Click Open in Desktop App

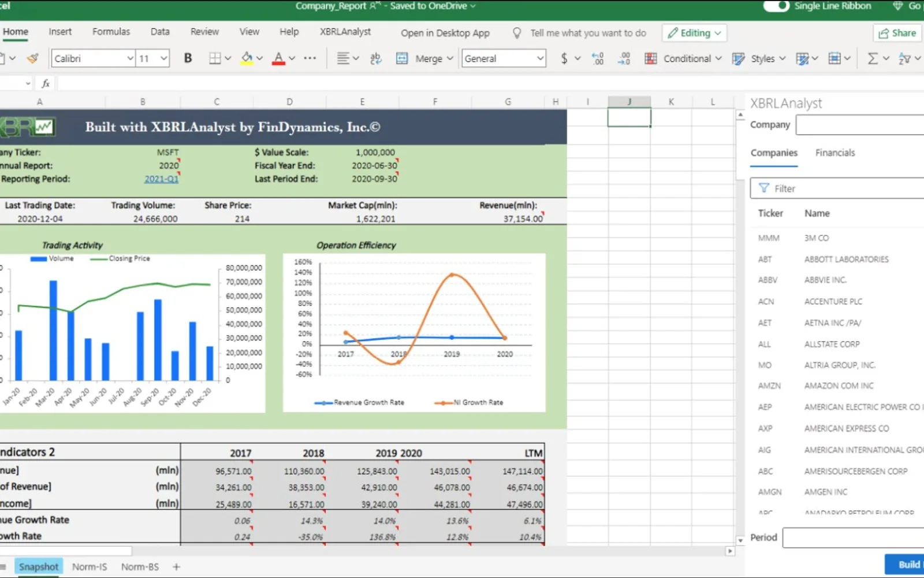pos(445,33)
